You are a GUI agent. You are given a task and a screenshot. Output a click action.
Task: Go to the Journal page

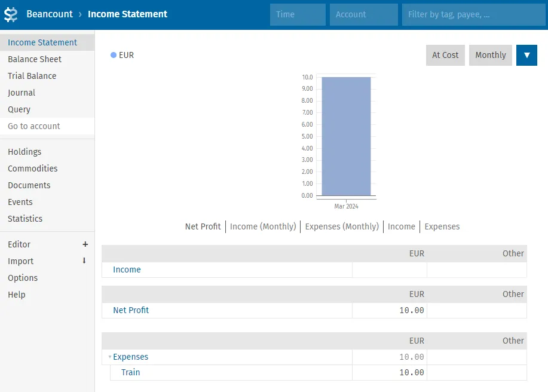(22, 93)
